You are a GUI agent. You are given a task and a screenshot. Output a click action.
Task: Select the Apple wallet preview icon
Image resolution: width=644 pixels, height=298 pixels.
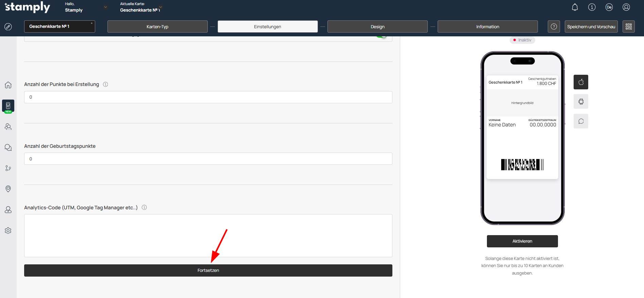click(x=581, y=82)
